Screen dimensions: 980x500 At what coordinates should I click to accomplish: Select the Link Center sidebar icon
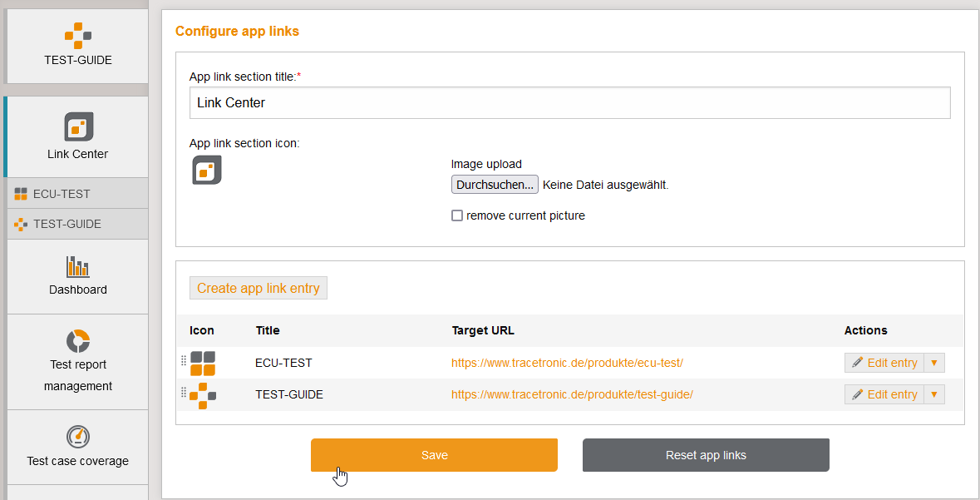coord(77,126)
